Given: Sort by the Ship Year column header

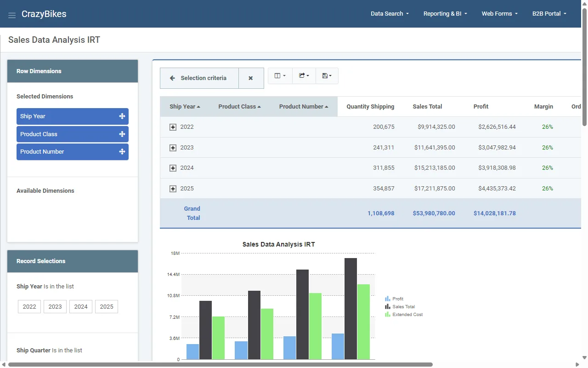Looking at the screenshot, I should click(x=185, y=107).
